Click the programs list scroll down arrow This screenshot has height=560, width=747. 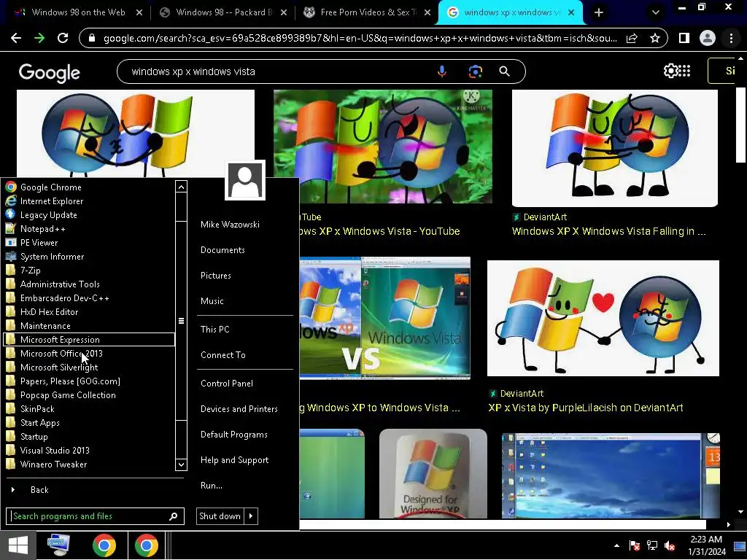(181, 464)
